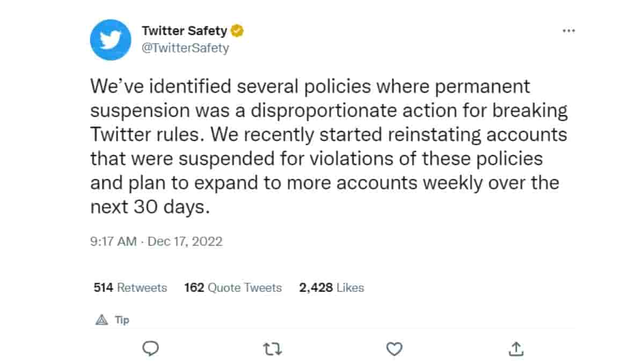Click the 9:17 AM timestamp

coord(113,241)
